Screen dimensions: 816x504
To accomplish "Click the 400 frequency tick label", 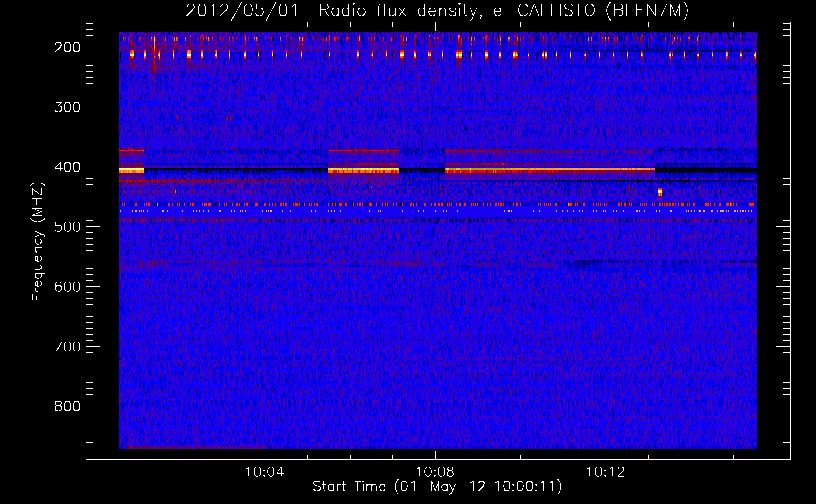I will pos(68,167).
